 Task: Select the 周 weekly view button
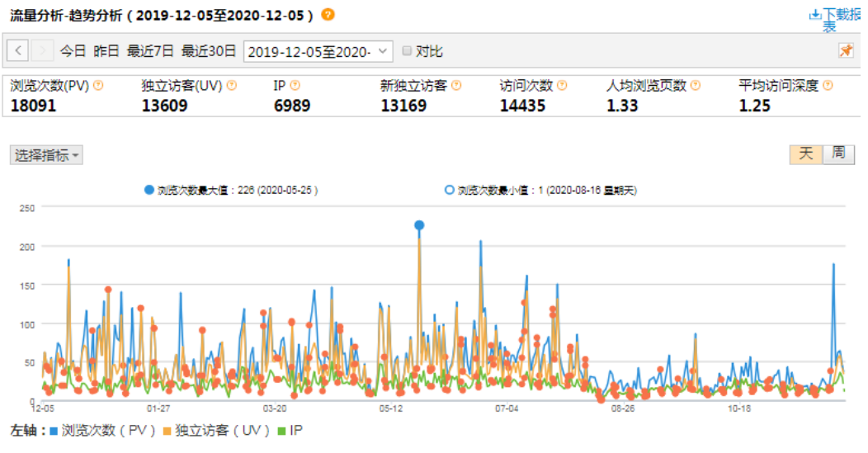tap(838, 153)
